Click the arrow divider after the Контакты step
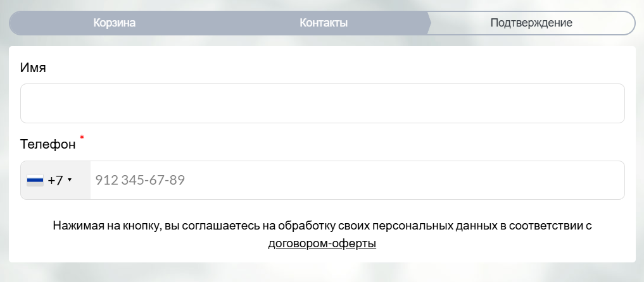The image size is (644, 282). [429, 23]
